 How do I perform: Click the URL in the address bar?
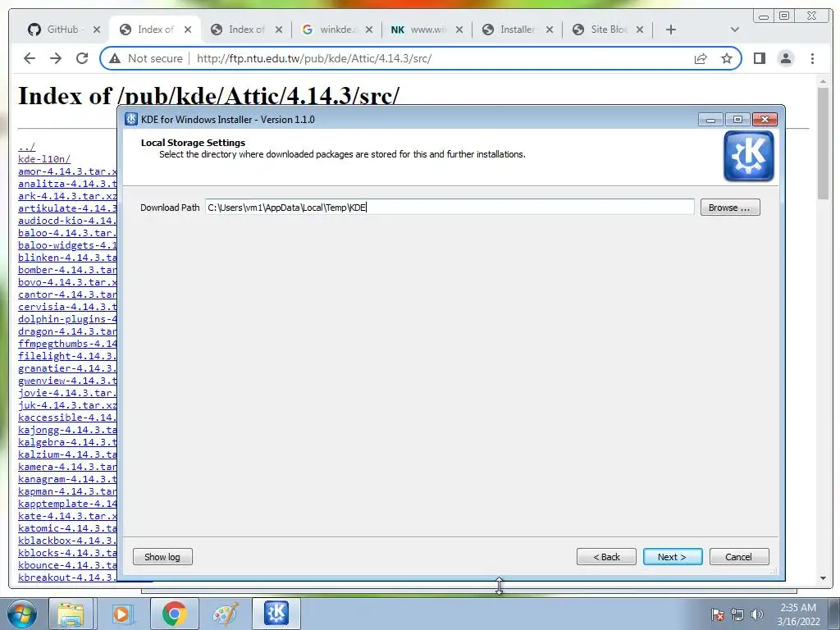(314, 58)
